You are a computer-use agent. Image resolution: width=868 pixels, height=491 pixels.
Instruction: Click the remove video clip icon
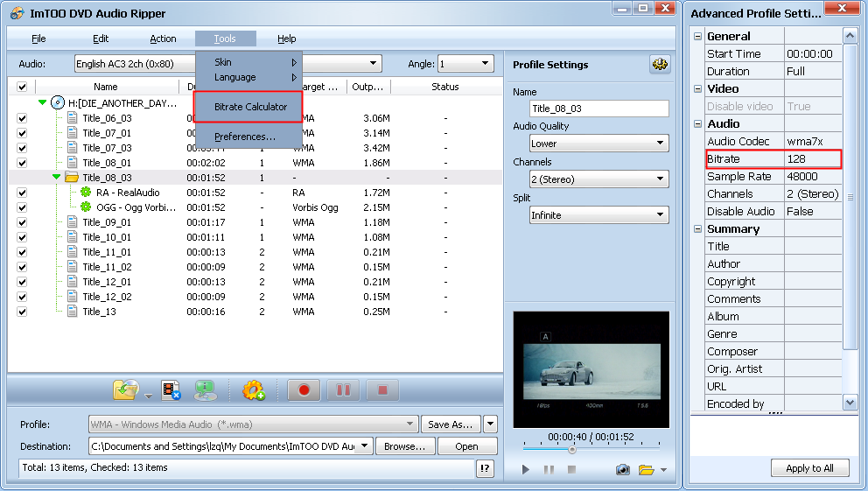point(171,390)
